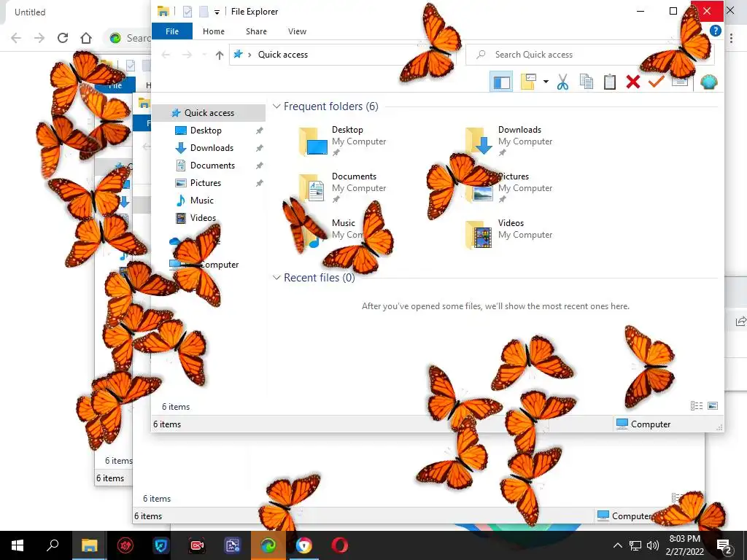Click Computer in the front window's status bar
Image resolution: width=747 pixels, height=560 pixels.
(643, 424)
